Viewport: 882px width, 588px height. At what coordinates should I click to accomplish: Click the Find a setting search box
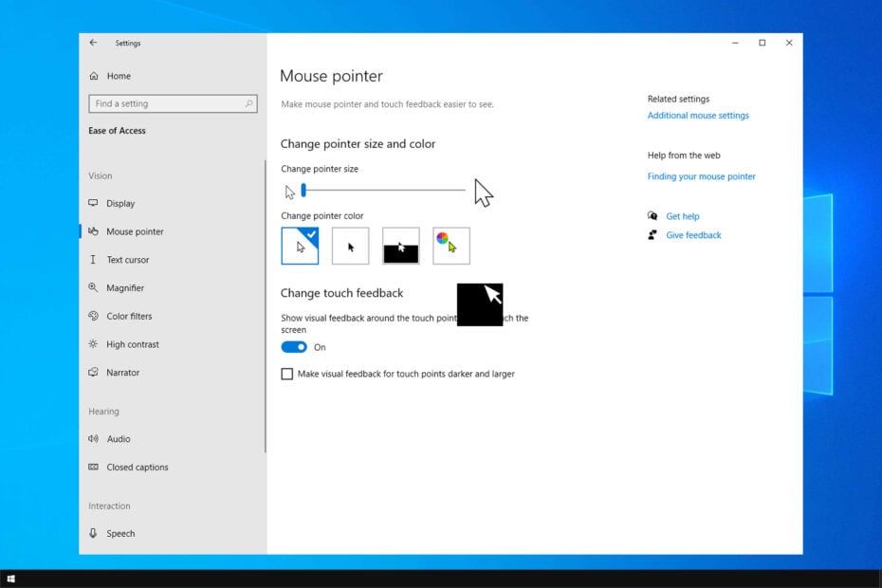pos(171,103)
